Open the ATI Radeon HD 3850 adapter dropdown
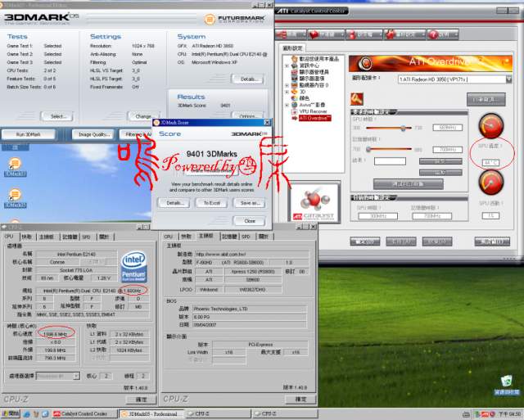The height and width of the screenshot is (420, 524). click(x=508, y=79)
